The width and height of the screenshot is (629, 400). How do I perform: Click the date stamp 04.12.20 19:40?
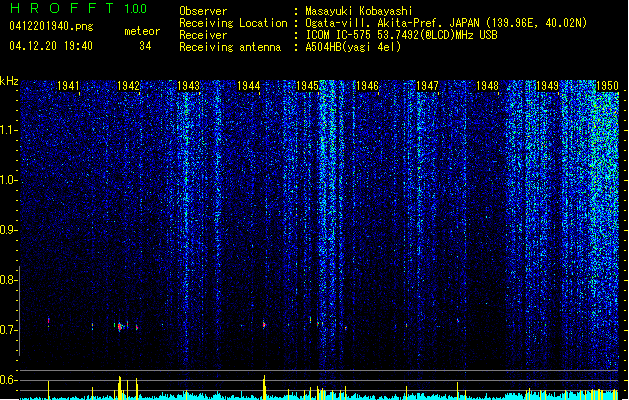click(51, 46)
